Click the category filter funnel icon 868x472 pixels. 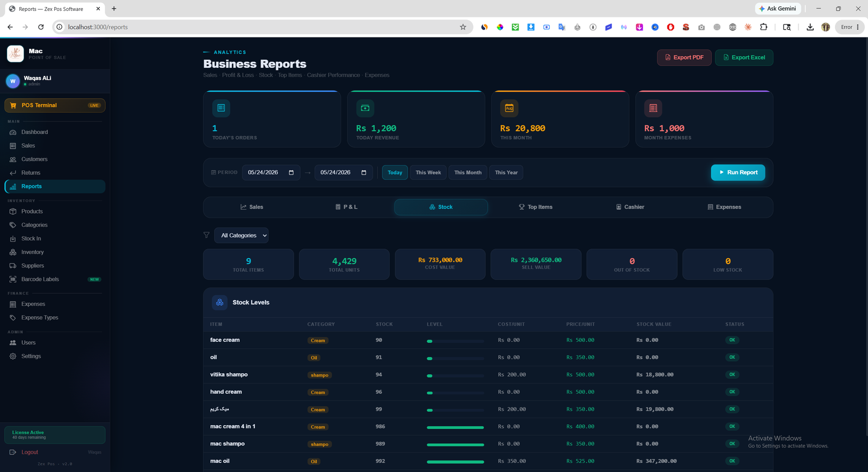[206, 235]
